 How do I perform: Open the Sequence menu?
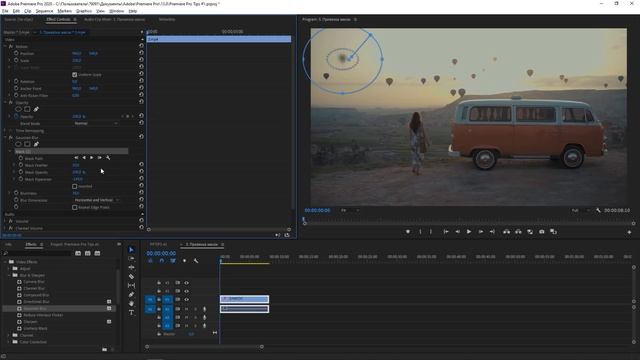[x=44, y=11]
